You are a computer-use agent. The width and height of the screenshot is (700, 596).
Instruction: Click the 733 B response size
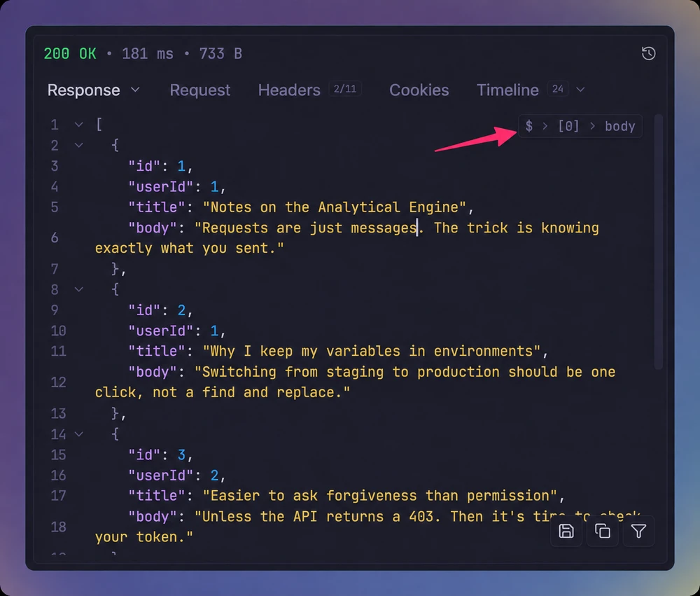point(220,54)
